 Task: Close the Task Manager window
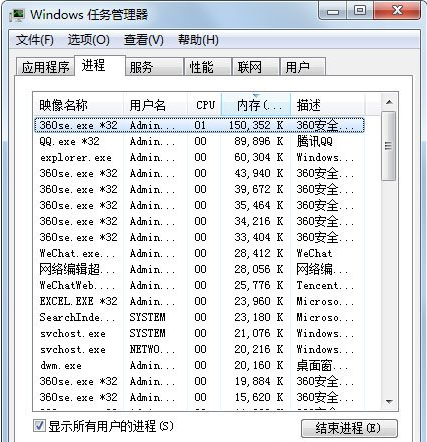(397, 11)
